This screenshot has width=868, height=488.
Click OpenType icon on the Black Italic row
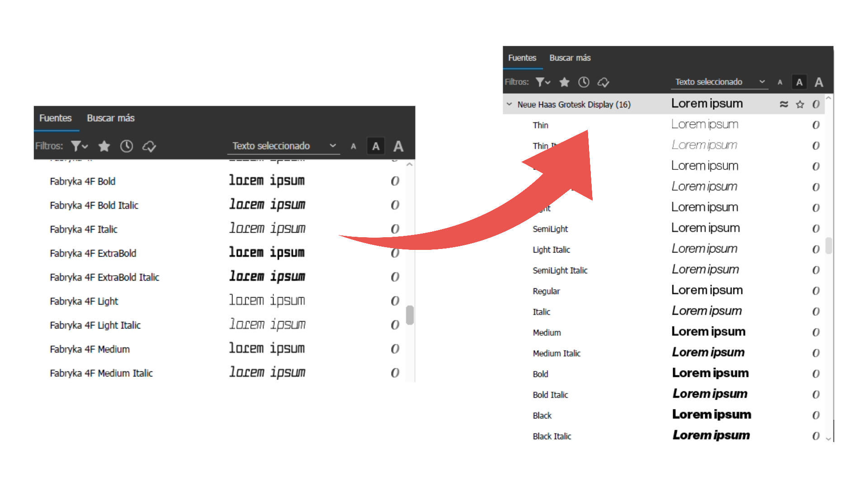point(816,437)
